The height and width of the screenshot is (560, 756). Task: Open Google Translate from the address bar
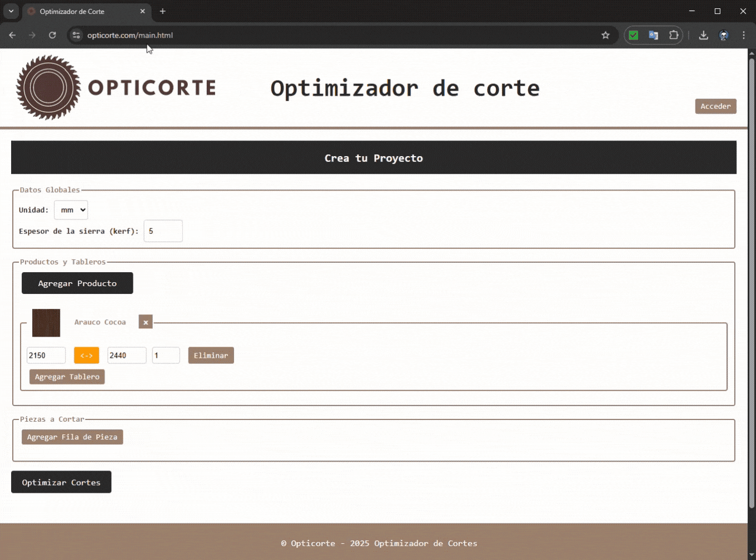point(653,35)
